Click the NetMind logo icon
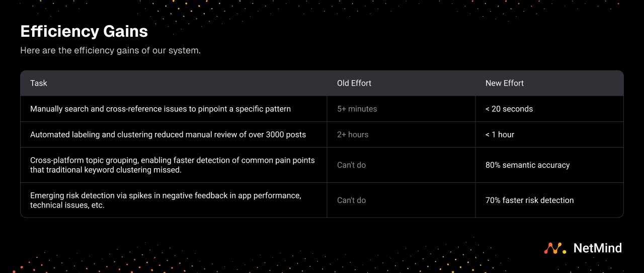This screenshot has height=273, width=644. click(555, 248)
